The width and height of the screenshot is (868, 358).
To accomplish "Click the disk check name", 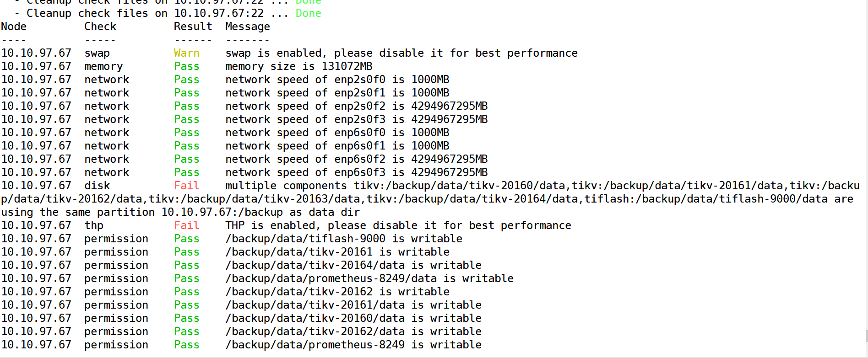I will click(x=97, y=186).
